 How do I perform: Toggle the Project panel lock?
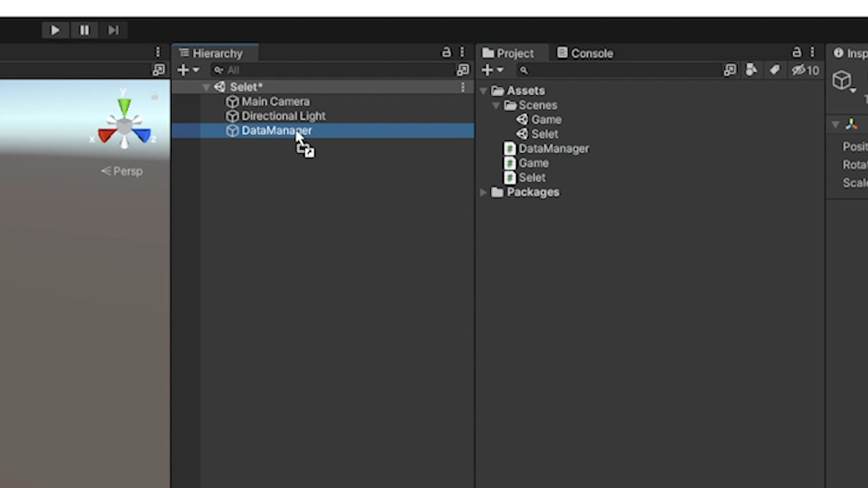797,53
